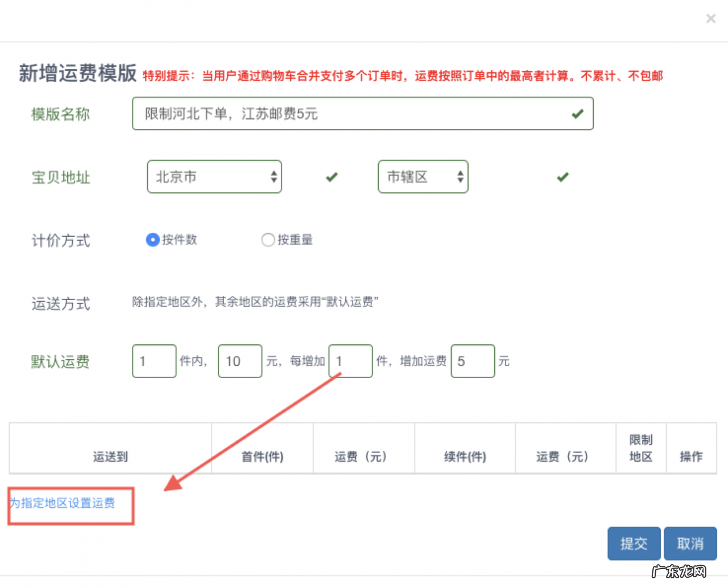This screenshot has height=588, width=728.
Task: Click the 取消 cancel button
Action: 690,544
